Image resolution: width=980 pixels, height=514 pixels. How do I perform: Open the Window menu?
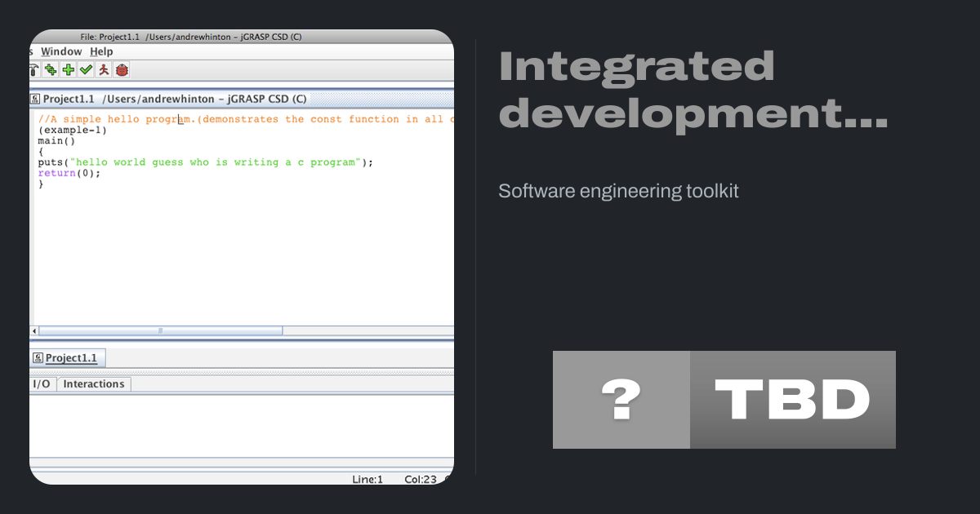pos(61,51)
